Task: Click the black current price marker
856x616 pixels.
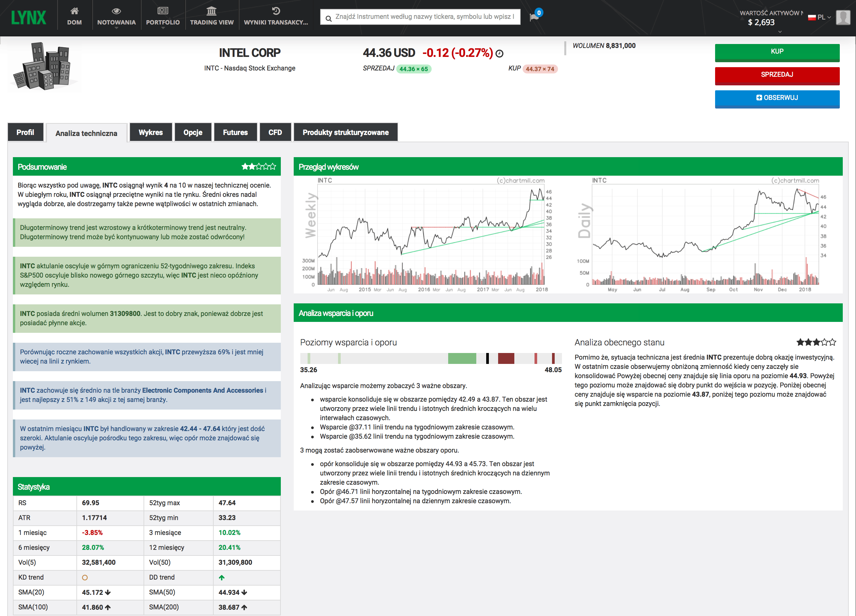Action: pos(487,358)
